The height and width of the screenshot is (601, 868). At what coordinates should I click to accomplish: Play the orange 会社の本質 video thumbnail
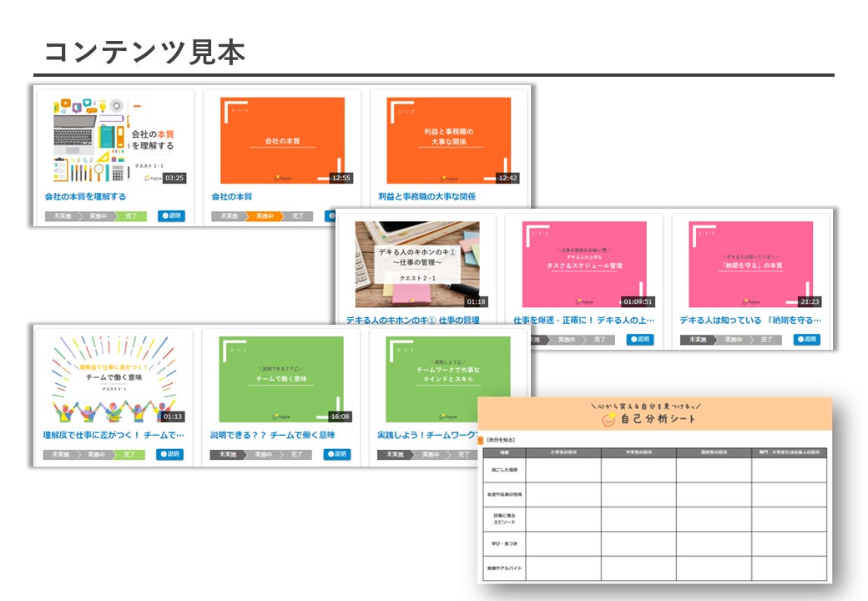click(282, 140)
